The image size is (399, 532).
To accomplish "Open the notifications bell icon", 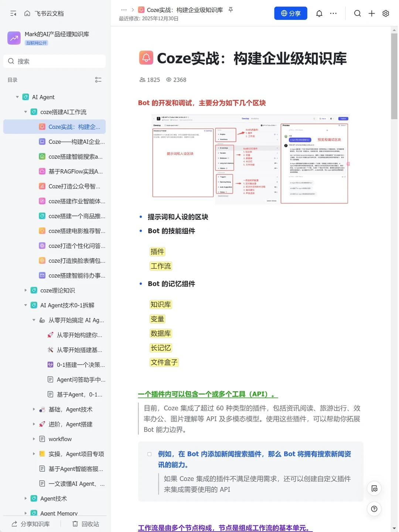I will click(x=319, y=13).
